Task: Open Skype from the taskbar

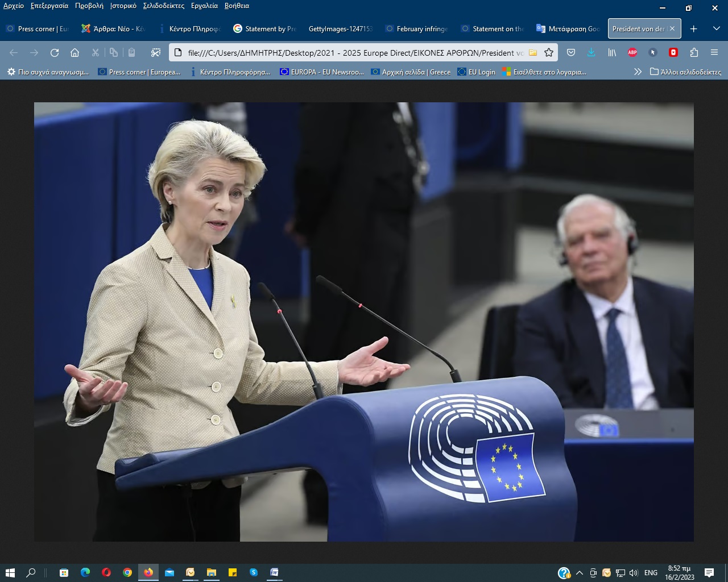Action: tap(254, 572)
